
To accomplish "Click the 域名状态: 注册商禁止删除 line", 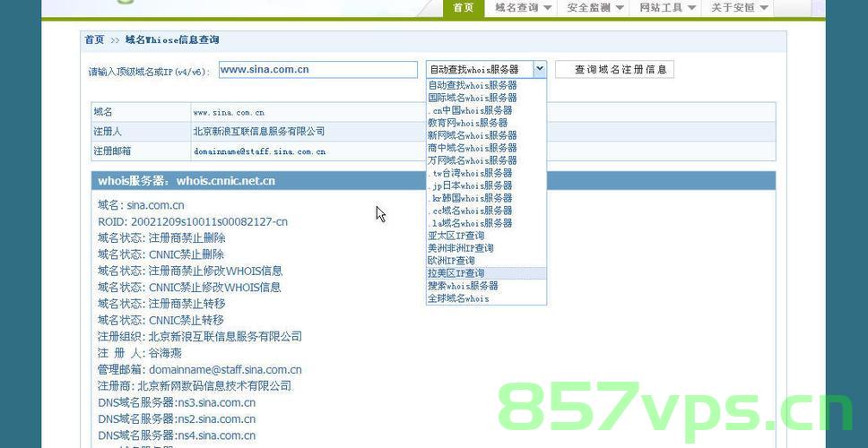I will pyautogui.click(x=161, y=238).
